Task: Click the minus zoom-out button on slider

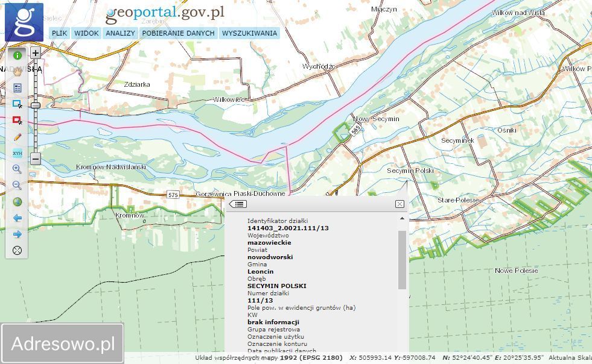Action: 36,159
